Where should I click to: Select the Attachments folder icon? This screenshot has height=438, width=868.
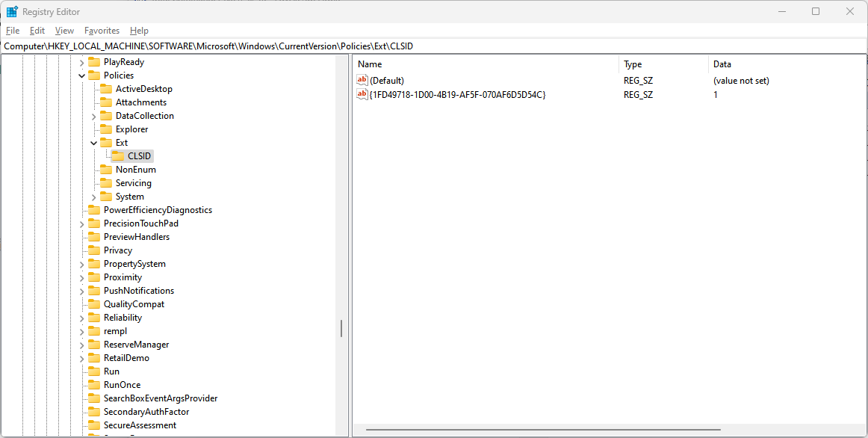click(x=106, y=102)
